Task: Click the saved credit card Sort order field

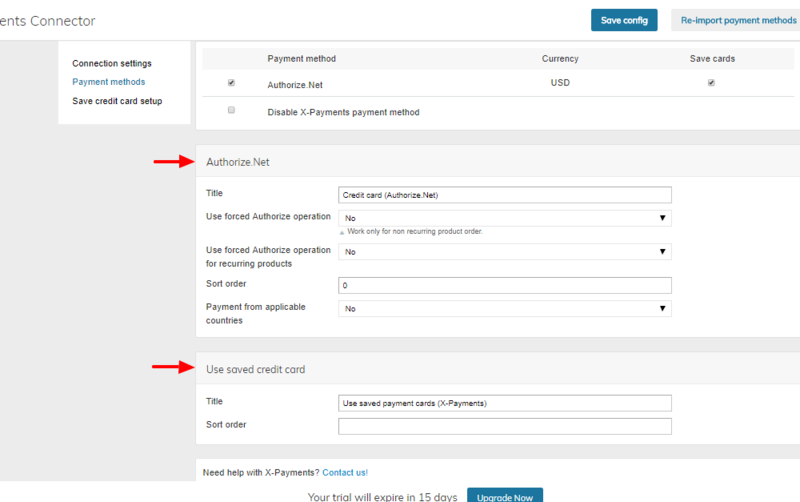Action: pos(505,426)
